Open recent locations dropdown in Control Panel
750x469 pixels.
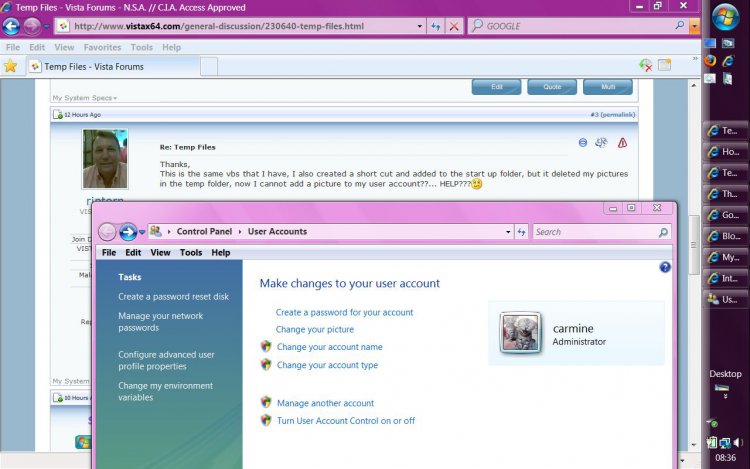point(142,232)
